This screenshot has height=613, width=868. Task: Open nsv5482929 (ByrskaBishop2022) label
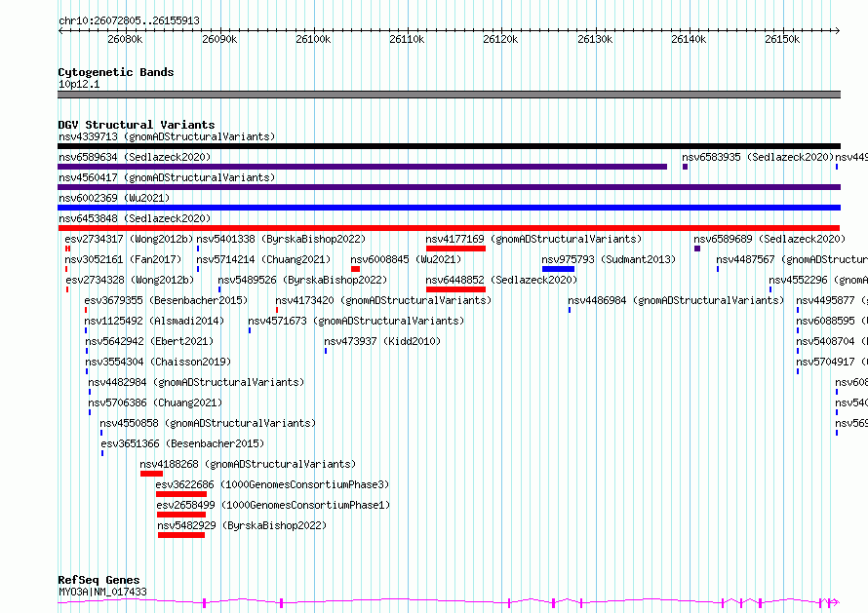point(242,525)
